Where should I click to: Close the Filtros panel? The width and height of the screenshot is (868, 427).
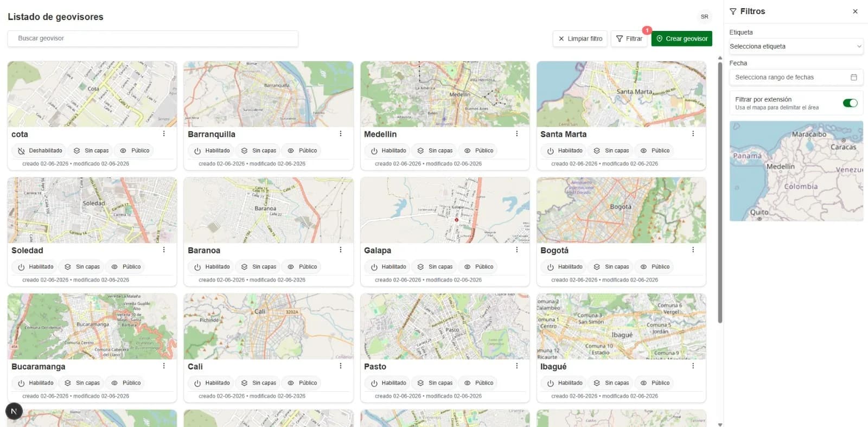[855, 11]
